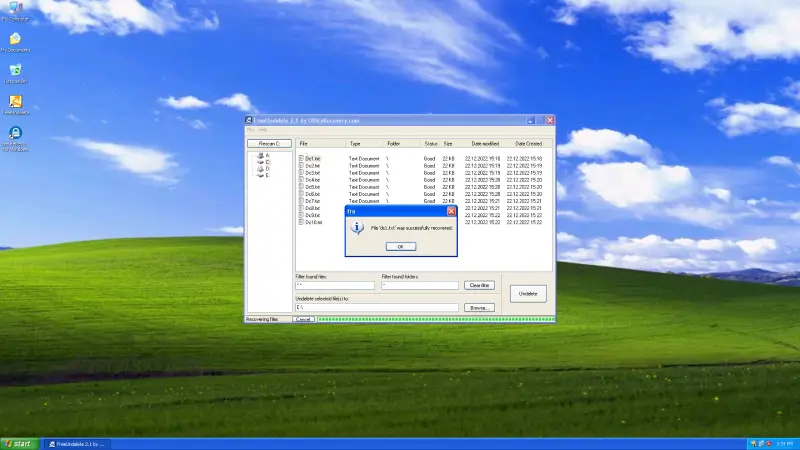Sort list by Size column header
800x450 pixels.
click(x=448, y=144)
